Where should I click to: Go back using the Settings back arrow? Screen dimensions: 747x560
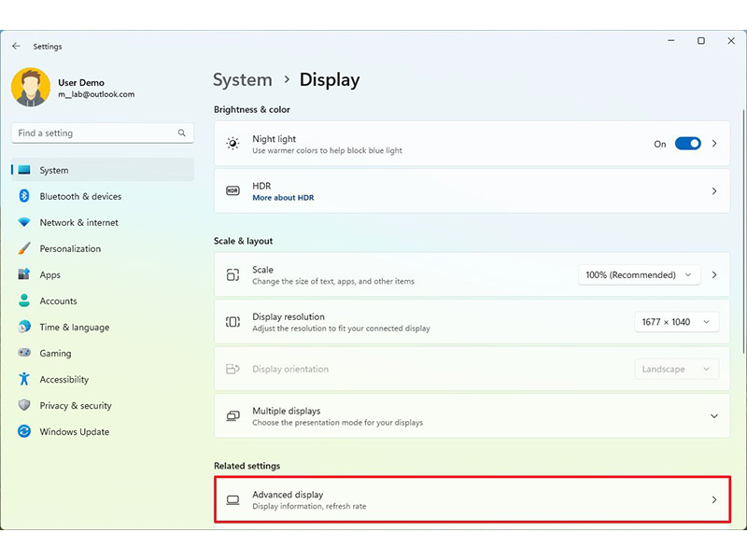tap(16, 46)
